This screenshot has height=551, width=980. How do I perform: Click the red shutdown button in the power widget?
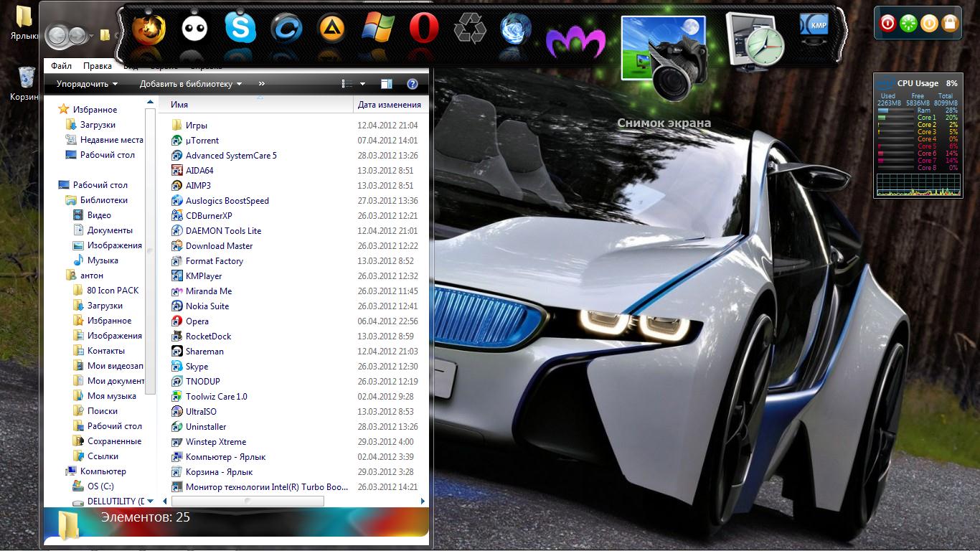(887, 24)
